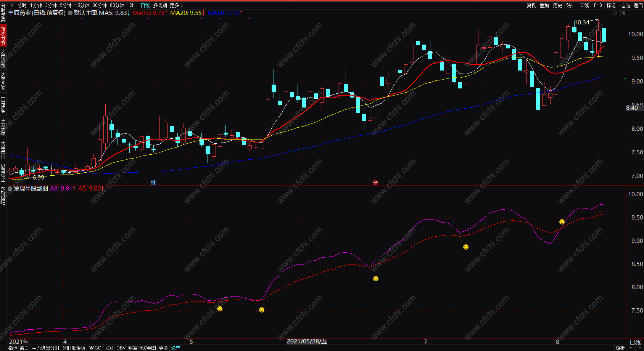Select 分时涨停板 indicator
Image resolution: width=644 pixels, height=351 pixels.
(74, 348)
